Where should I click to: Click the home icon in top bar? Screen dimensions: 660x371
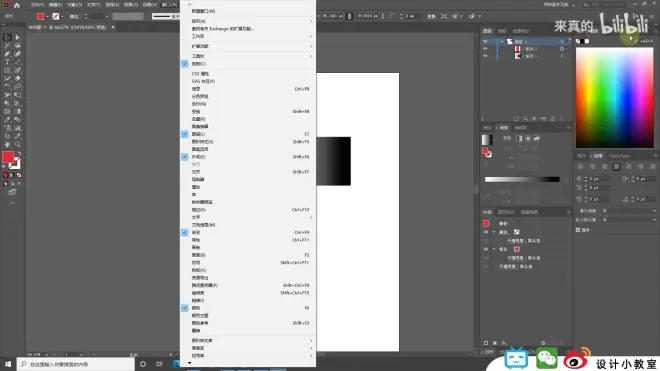(17, 5)
